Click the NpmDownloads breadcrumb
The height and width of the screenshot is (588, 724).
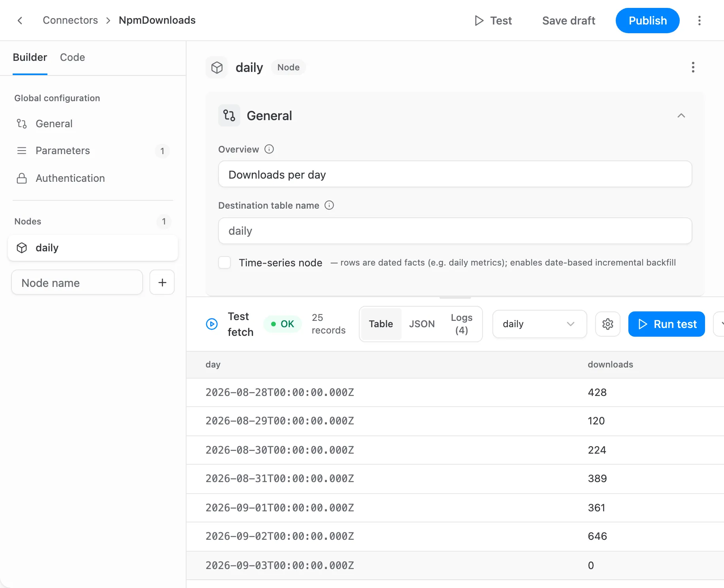click(x=157, y=20)
